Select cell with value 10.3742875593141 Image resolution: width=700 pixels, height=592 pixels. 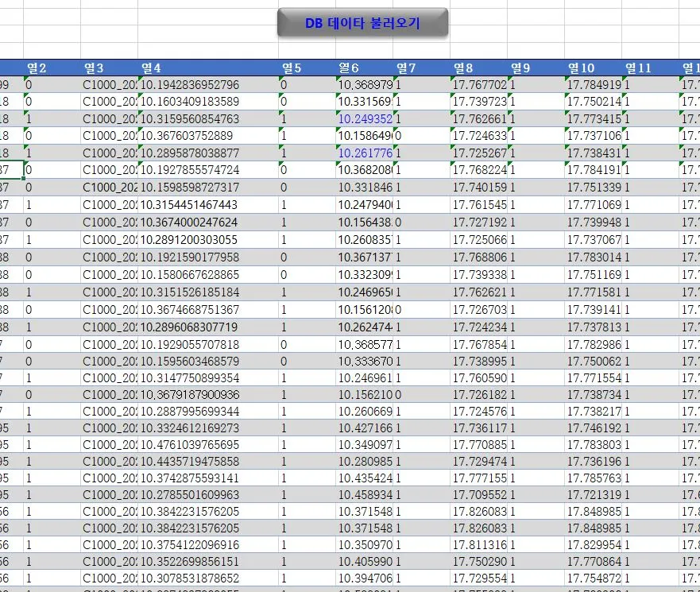(208, 478)
